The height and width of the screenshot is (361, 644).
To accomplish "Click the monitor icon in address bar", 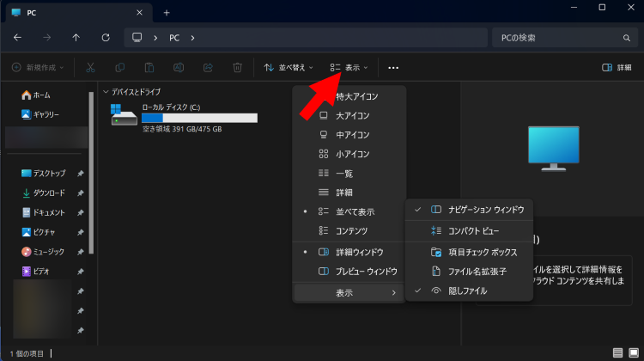I will coord(137,38).
